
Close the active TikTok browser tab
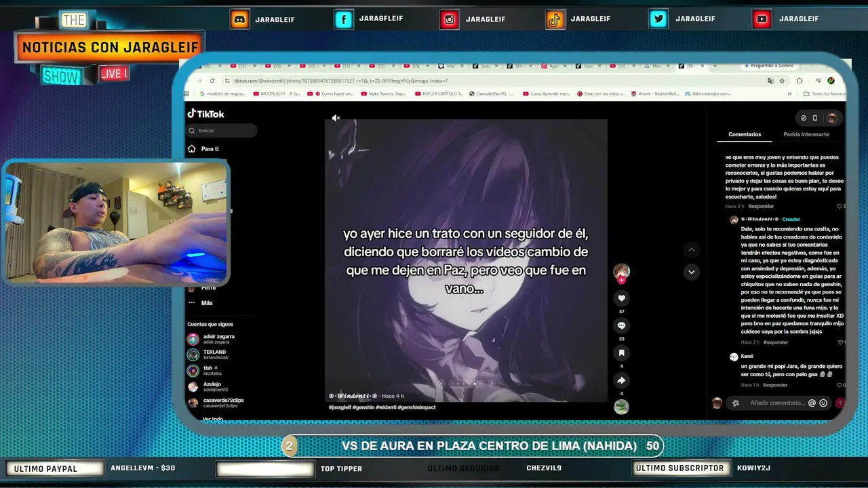point(703,66)
